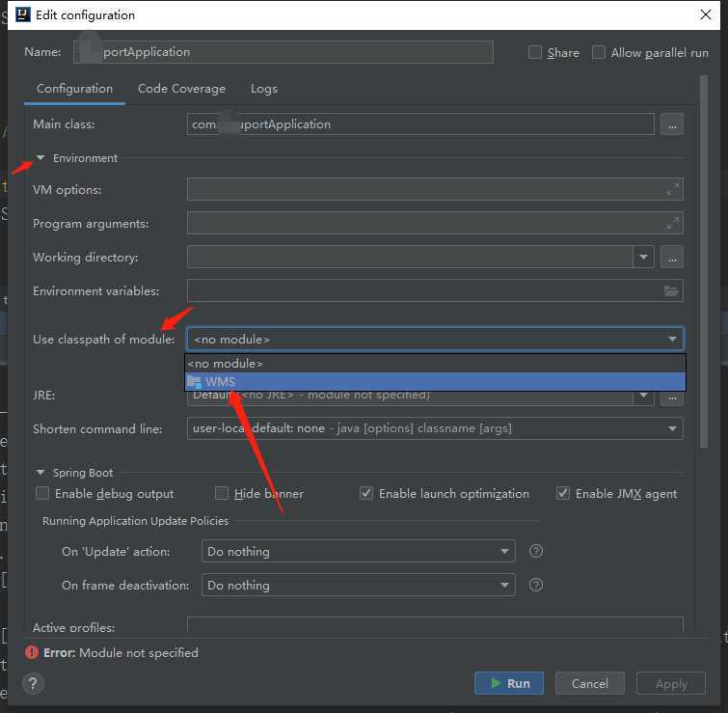The height and width of the screenshot is (713, 728).
Task: Click the Apply button
Action: [x=671, y=684]
